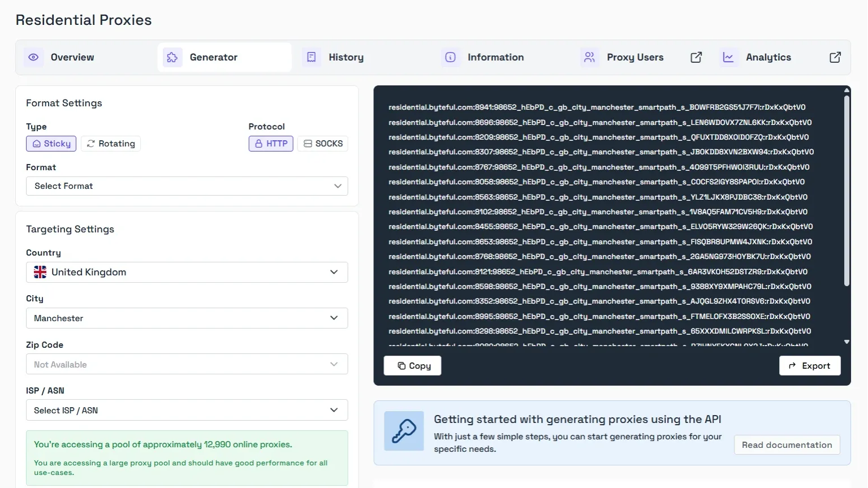Click the proxy line with port 8209

(x=599, y=137)
